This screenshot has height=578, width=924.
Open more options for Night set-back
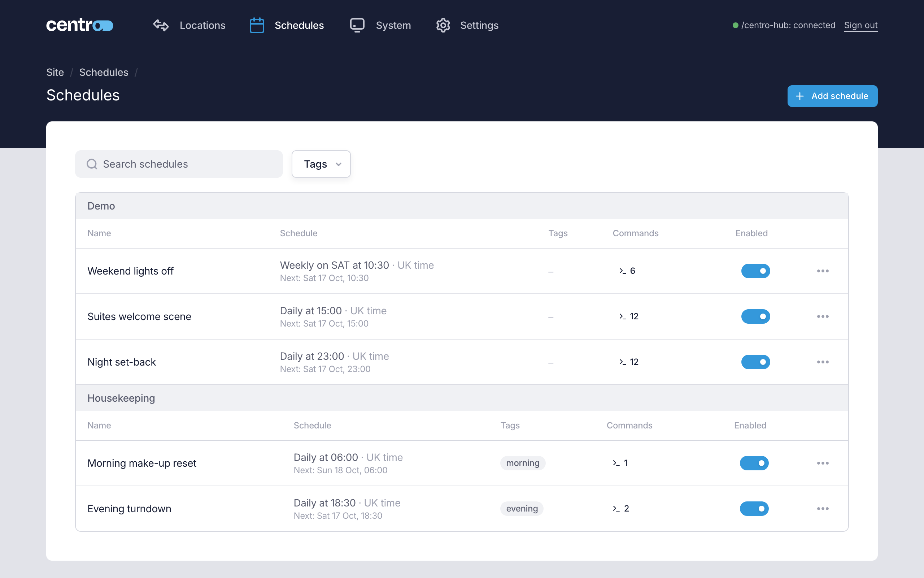(823, 362)
